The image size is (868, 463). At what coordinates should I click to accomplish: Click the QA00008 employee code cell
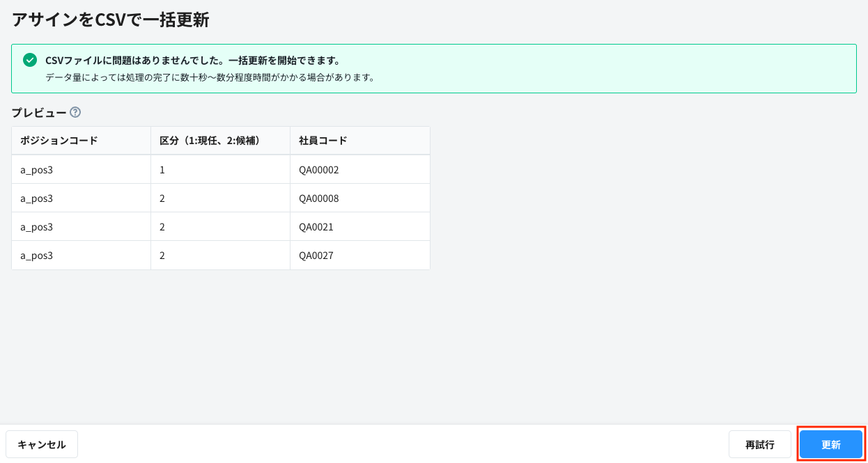pos(318,198)
